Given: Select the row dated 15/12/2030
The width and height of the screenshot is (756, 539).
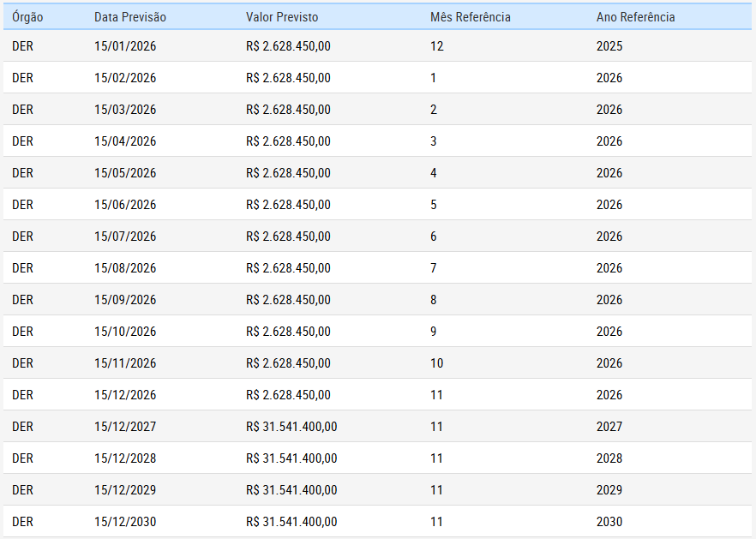Looking at the screenshot, I should 125,522.
